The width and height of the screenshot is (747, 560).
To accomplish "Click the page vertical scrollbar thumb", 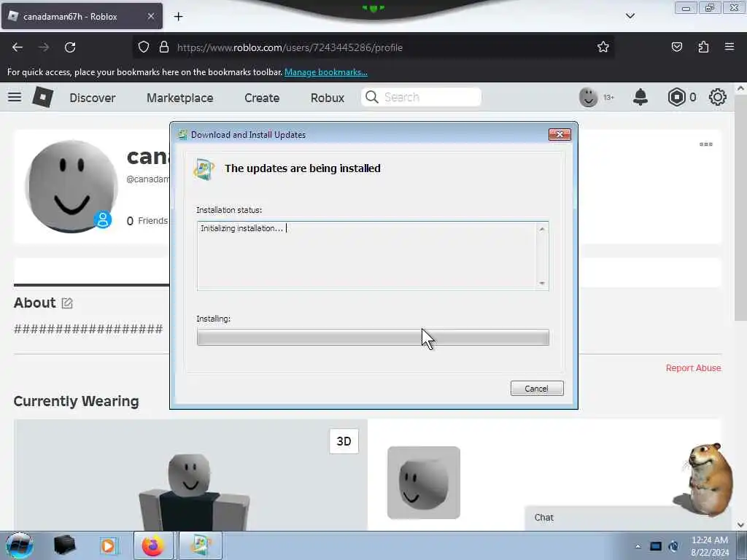I will coord(740,207).
